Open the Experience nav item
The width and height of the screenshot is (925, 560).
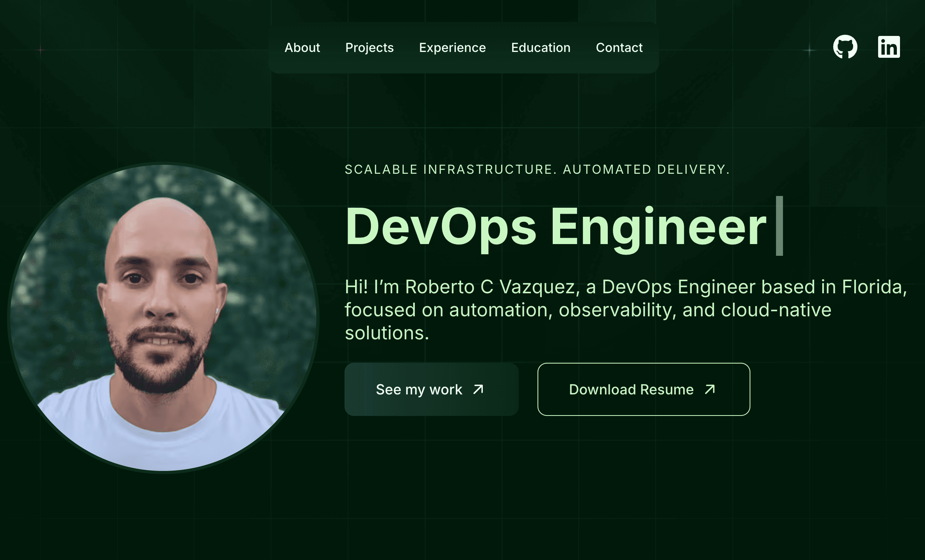tap(452, 48)
